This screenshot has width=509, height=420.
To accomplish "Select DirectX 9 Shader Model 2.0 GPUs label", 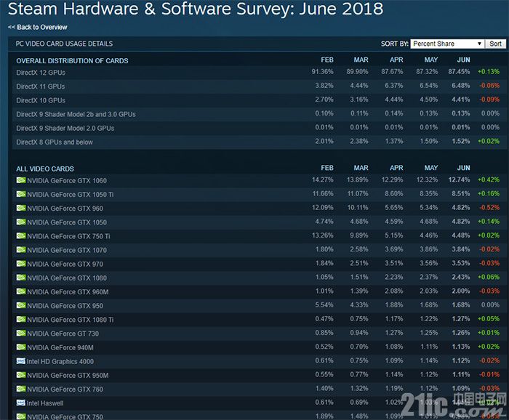I will (65, 129).
